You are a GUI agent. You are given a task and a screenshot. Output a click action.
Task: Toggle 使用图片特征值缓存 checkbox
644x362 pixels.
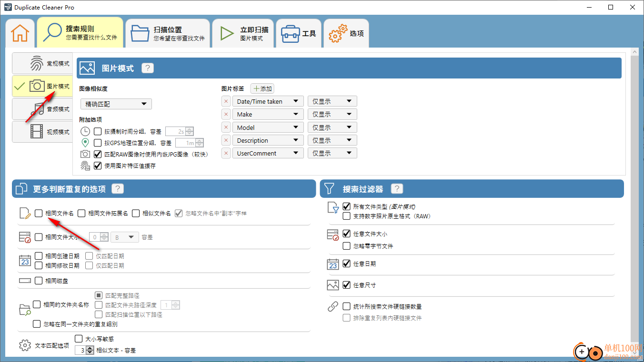point(98,166)
